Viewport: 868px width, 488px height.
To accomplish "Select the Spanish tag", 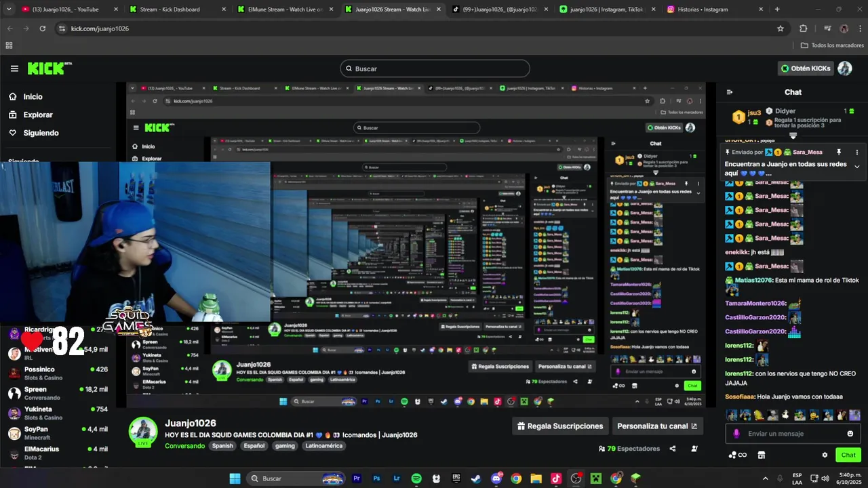I will pyautogui.click(x=222, y=446).
